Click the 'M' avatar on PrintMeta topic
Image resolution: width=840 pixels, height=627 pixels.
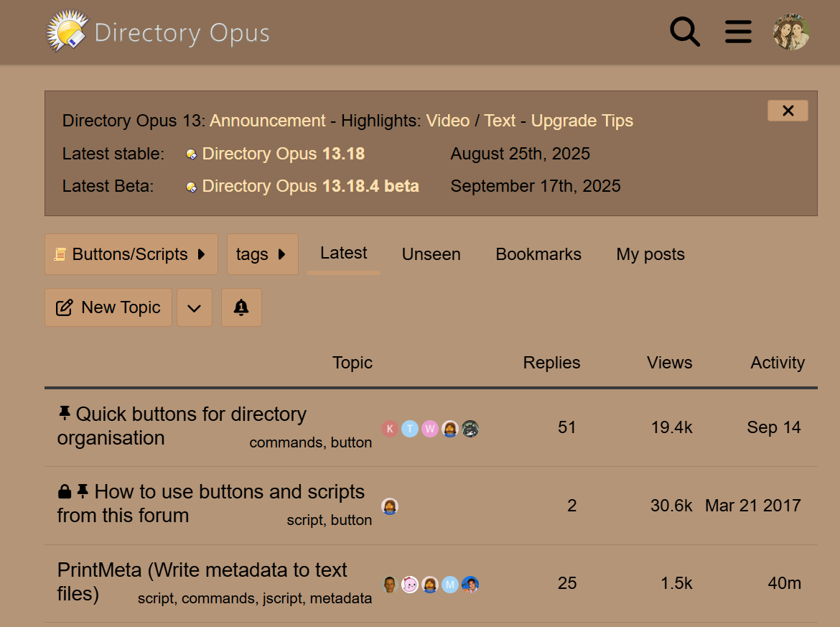(x=450, y=585)
